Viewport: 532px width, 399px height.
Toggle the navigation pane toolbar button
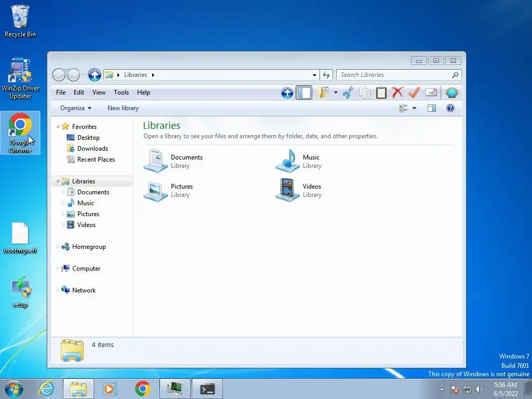click(303, 92)
